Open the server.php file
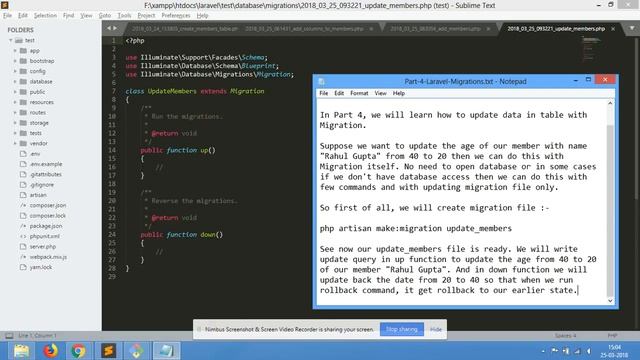The width and height of the screenshot is (640, 360). (x=42, y=247)
